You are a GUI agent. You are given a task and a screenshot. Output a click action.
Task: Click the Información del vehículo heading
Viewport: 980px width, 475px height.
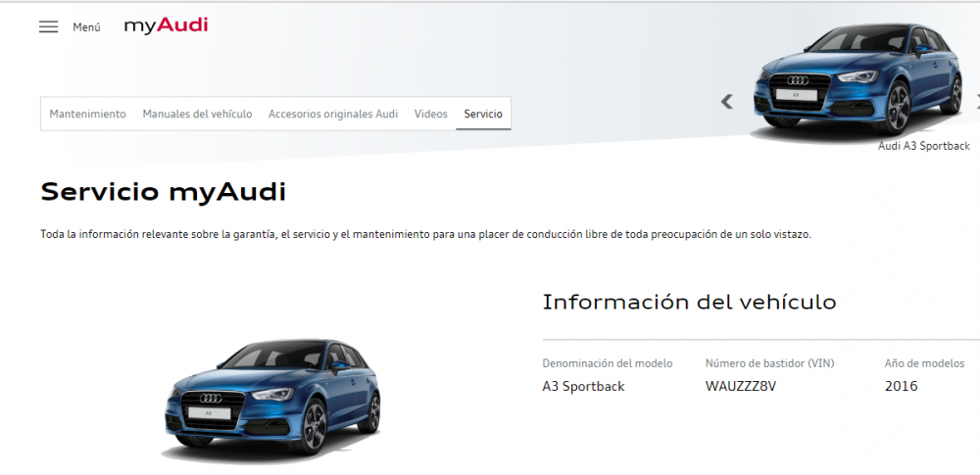click(689, 302)
